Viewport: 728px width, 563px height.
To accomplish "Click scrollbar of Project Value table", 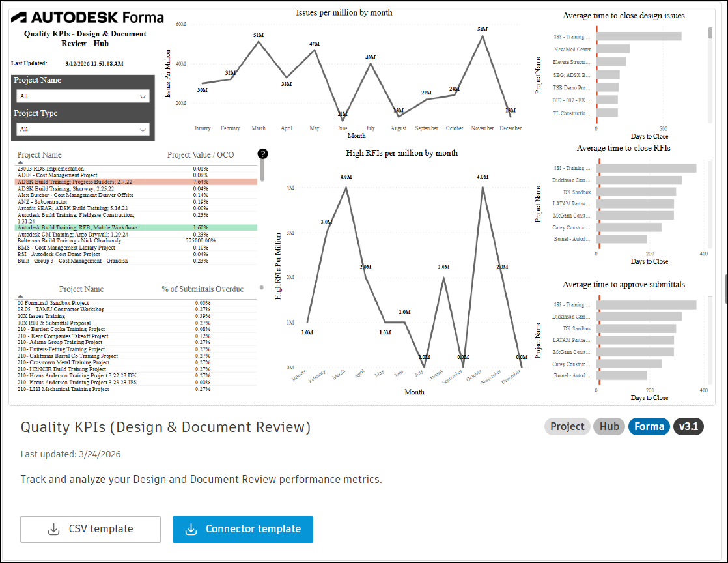I will pyautogui.click(x=262, y=171).
